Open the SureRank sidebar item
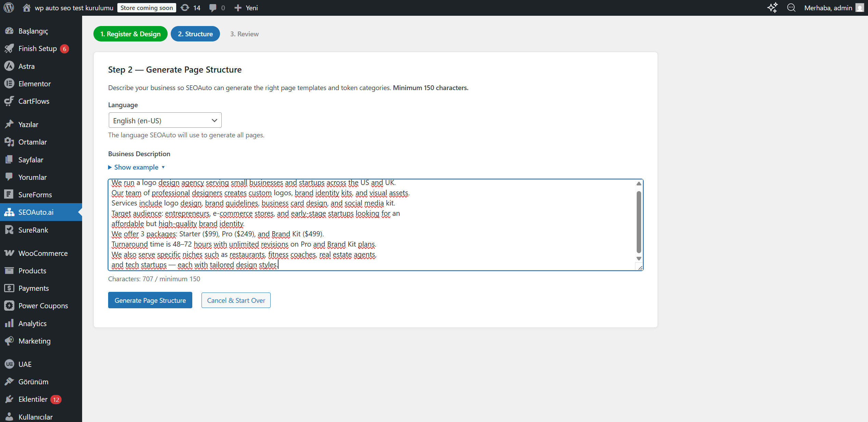 (33, 230)
